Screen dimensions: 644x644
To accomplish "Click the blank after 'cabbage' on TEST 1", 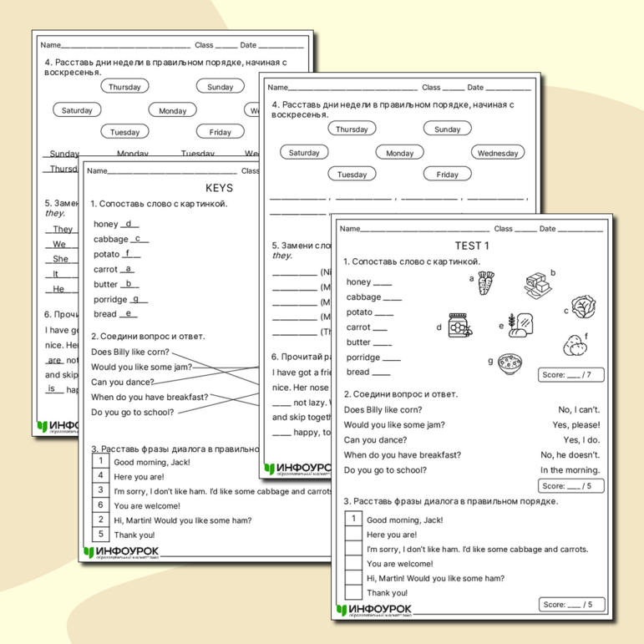I will [393, 298].
